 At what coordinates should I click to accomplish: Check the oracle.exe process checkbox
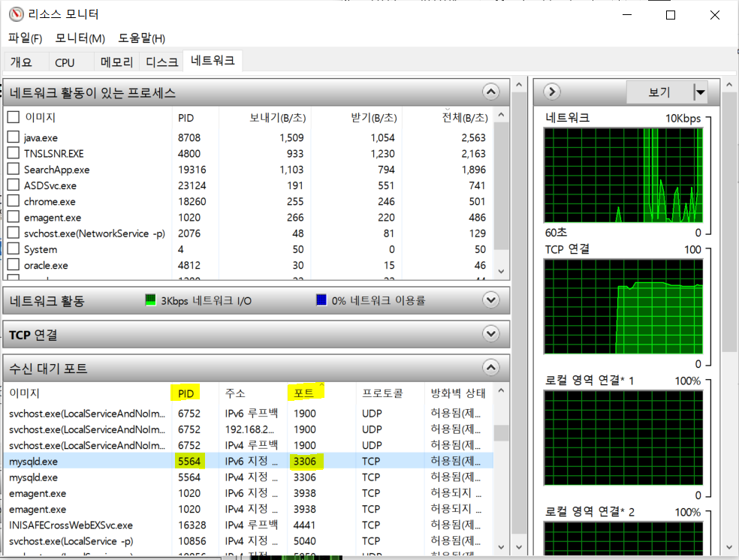pyautogui.click(x=12, y=265)
